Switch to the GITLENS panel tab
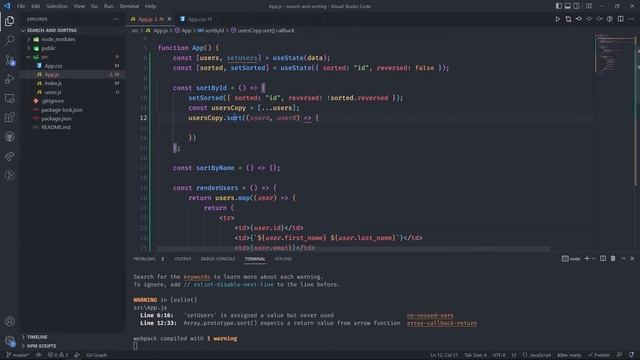 pyautogui.click(x=283, y=259)
